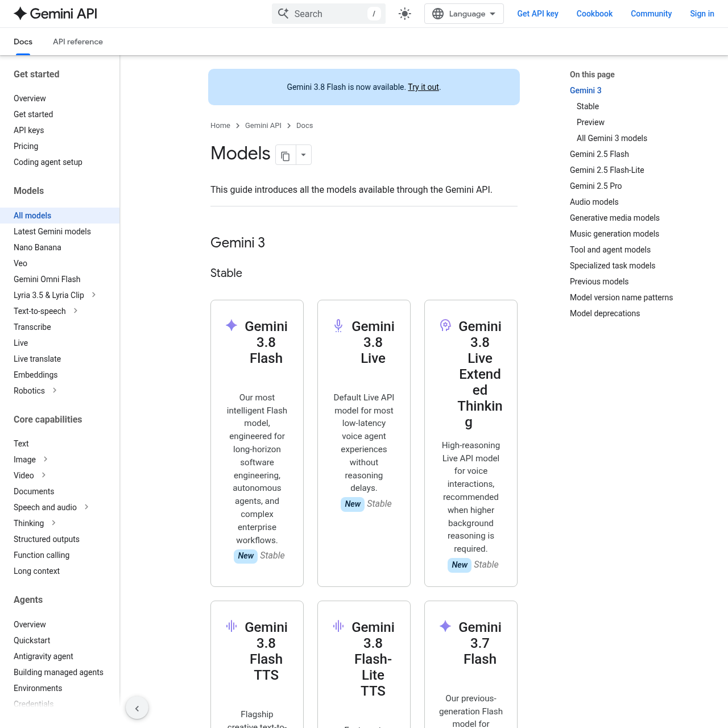Viewport: 728px width, 728px height.
Task: Switch to the API reference tab
Action: click(78, 42)
